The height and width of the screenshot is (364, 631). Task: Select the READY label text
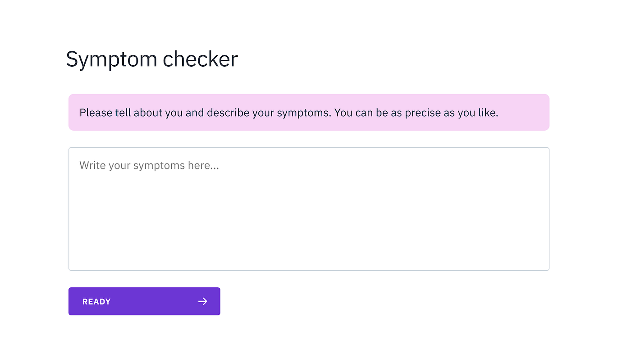tap(96, 301)
